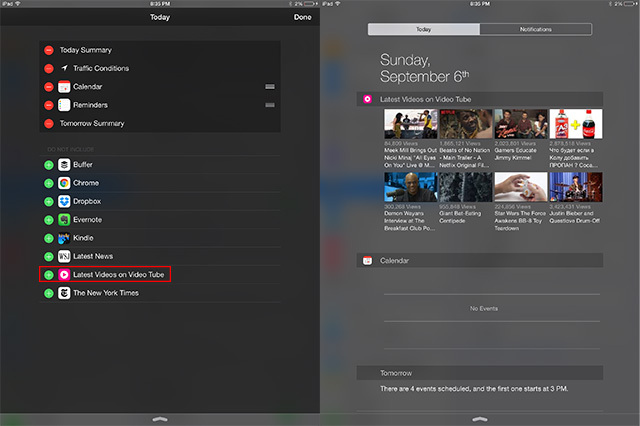Switch to the Notifications tab
This screenshot has height=426, width=640.
coord(536,29)
